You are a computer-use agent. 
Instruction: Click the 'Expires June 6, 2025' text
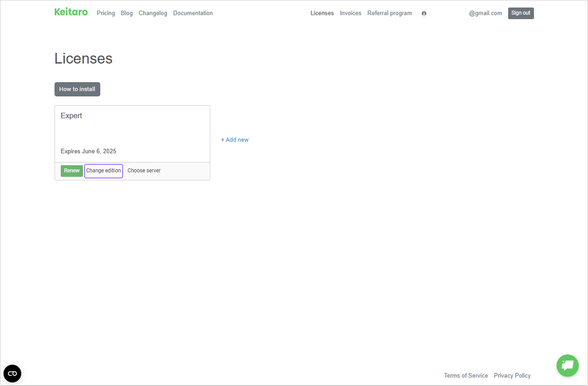88,151
